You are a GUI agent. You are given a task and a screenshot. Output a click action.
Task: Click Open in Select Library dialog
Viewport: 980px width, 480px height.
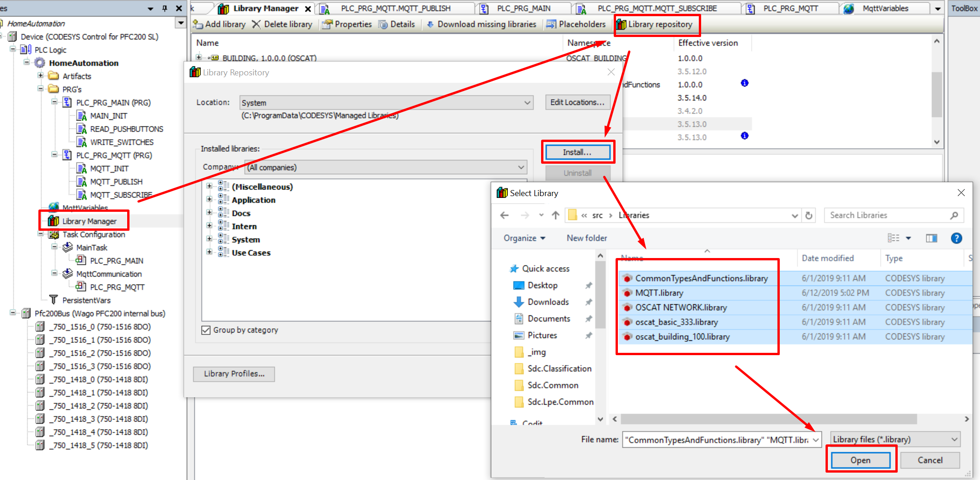click(860, 460)
